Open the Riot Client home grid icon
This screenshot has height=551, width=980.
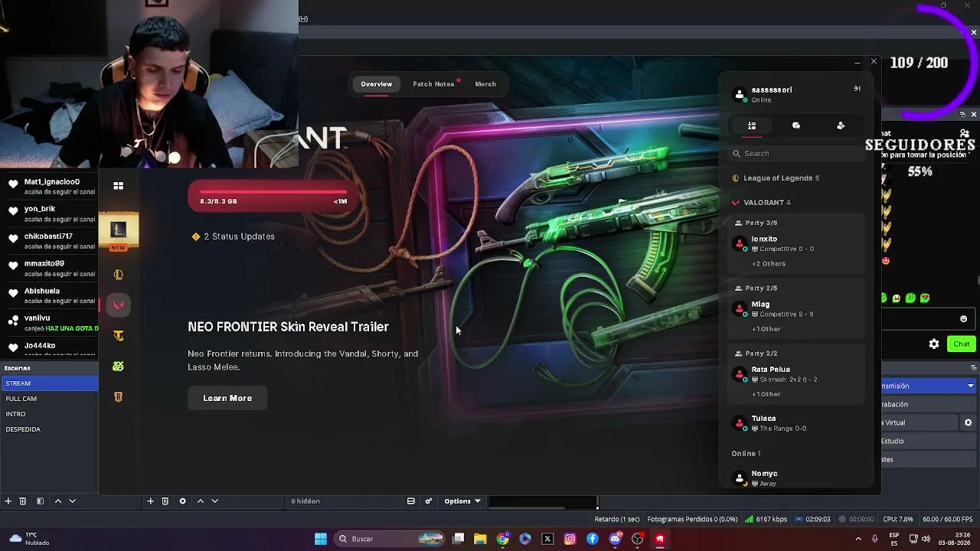118,186
